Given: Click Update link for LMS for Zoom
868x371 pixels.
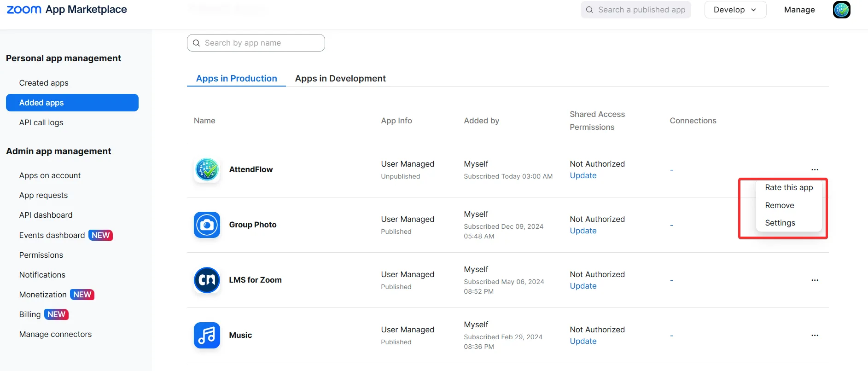Looking at the screenshot, I should pos(583,286).
